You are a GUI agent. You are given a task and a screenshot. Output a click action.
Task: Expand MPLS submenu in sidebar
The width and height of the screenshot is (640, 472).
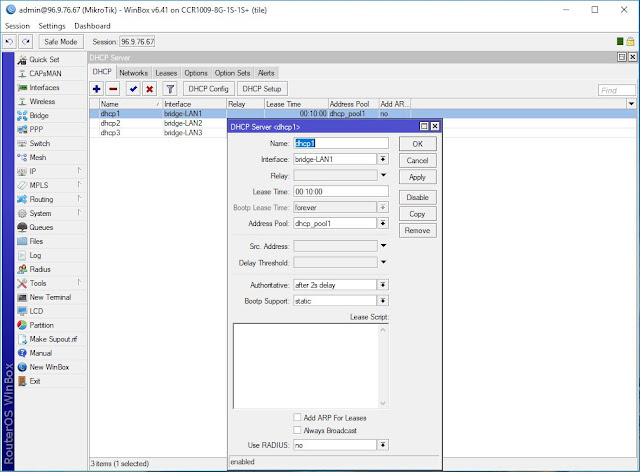click(80, 185)
